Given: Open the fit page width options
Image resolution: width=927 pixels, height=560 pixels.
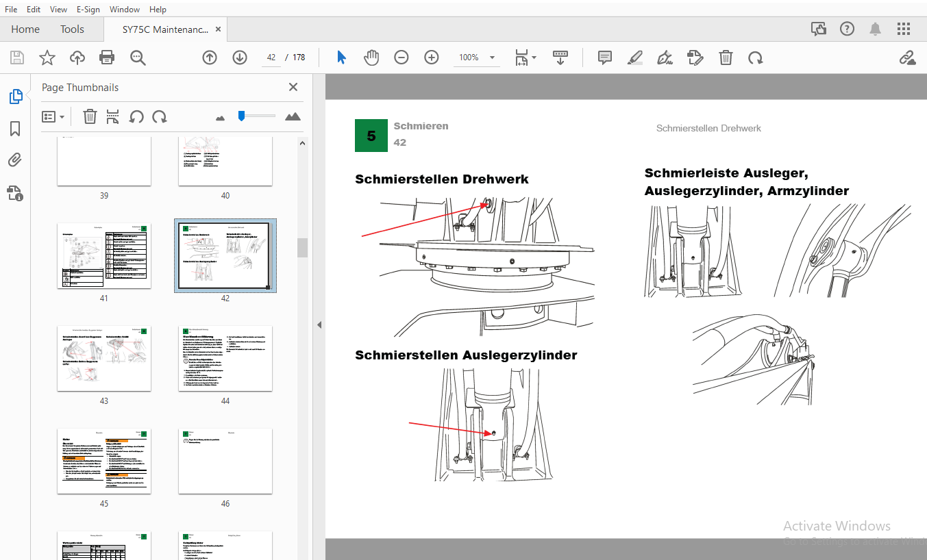Looking at the screenshot, I should click(526, 58).
